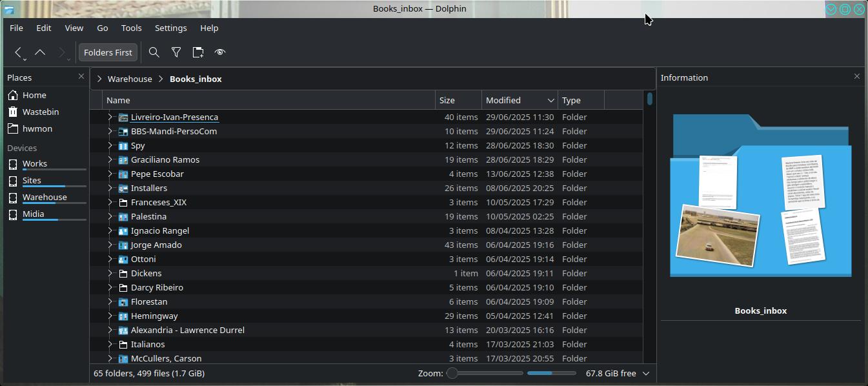Select the "Palestina" folder name
This screenshot has height=386, width=868.
[x=148, y=217]
